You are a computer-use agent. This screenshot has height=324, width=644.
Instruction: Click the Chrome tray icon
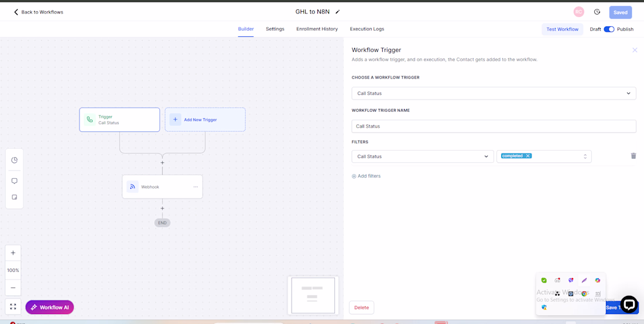[x=584, y=294]
